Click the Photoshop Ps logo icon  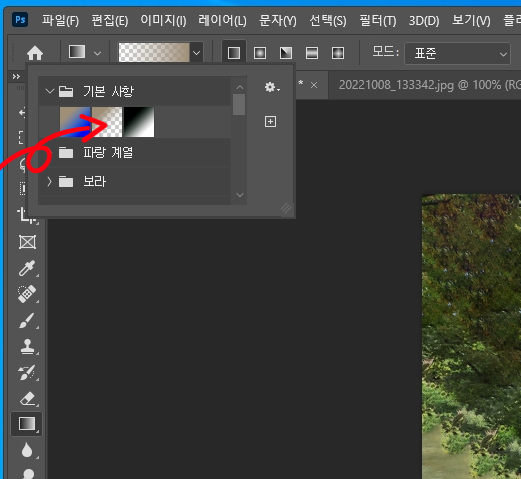tap(20, 20)
